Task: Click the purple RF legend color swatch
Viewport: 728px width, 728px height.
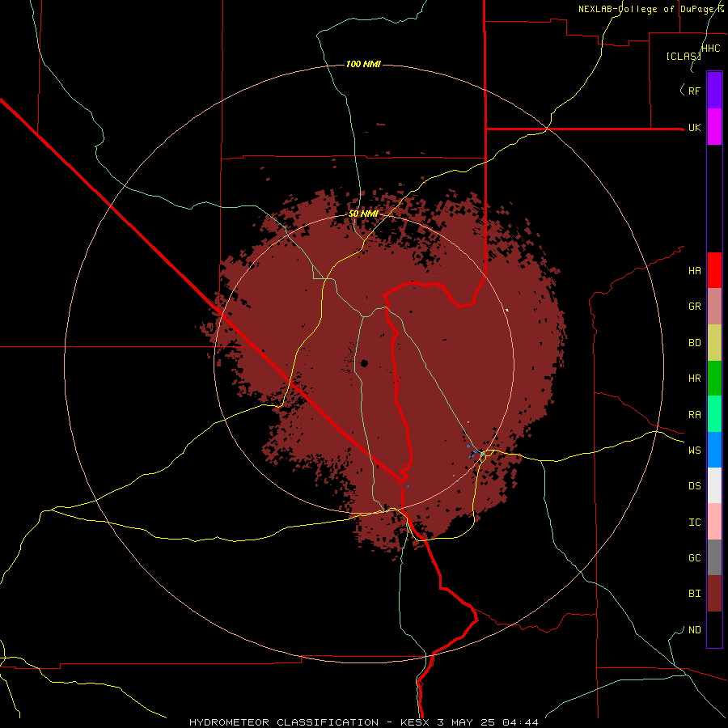Action: [714, 91]
